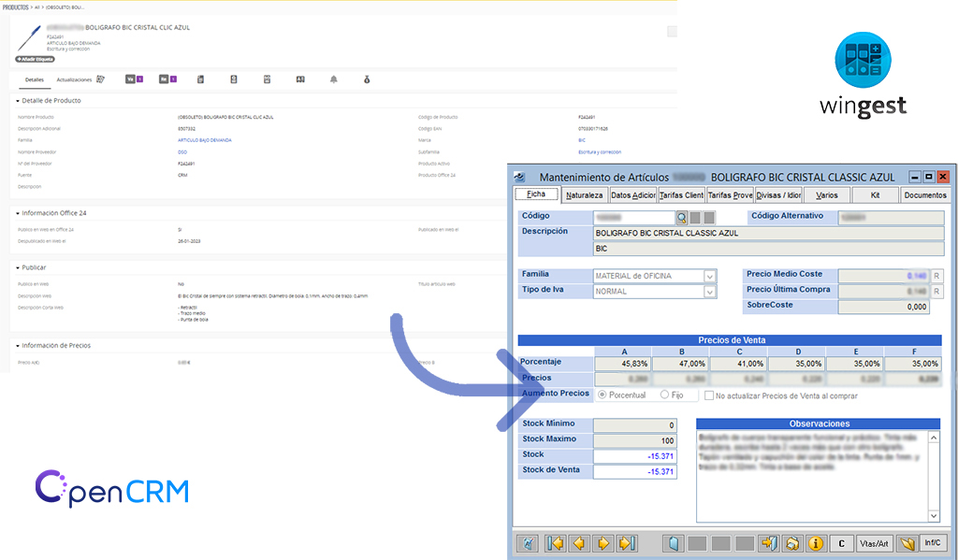Collapse Información de Precios section
The height and width of the screenshot is (560, 958).
18,346
